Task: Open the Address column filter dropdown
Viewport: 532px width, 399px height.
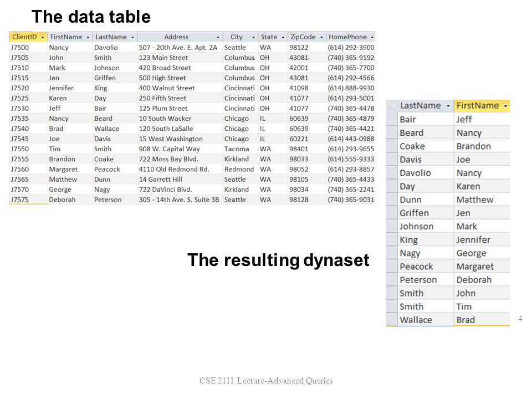Action: [218, 37]
